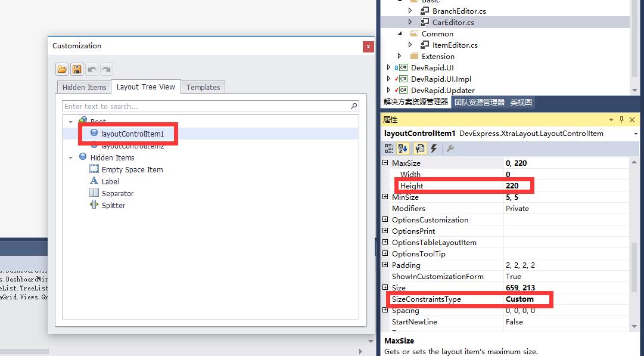
Task: Open the object selector dropdown for layoutControlItem1
Action: coord(637,134)
